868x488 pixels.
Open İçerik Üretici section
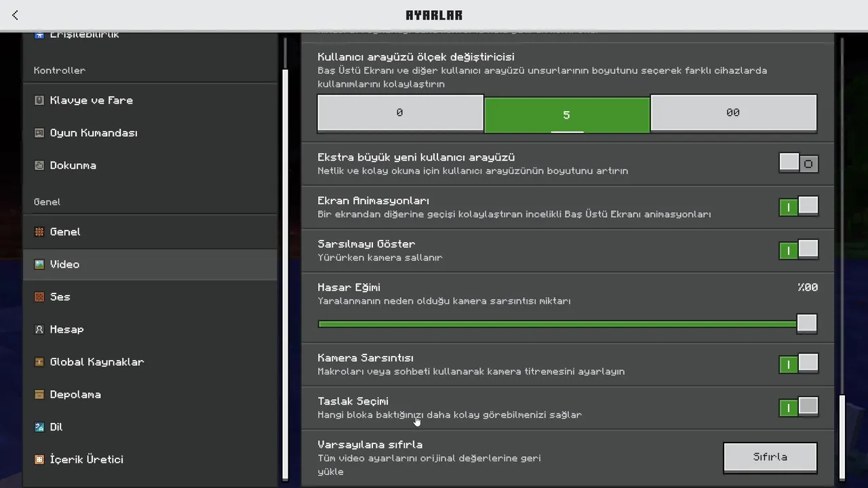pyautogui.click(x=150, y=460)
